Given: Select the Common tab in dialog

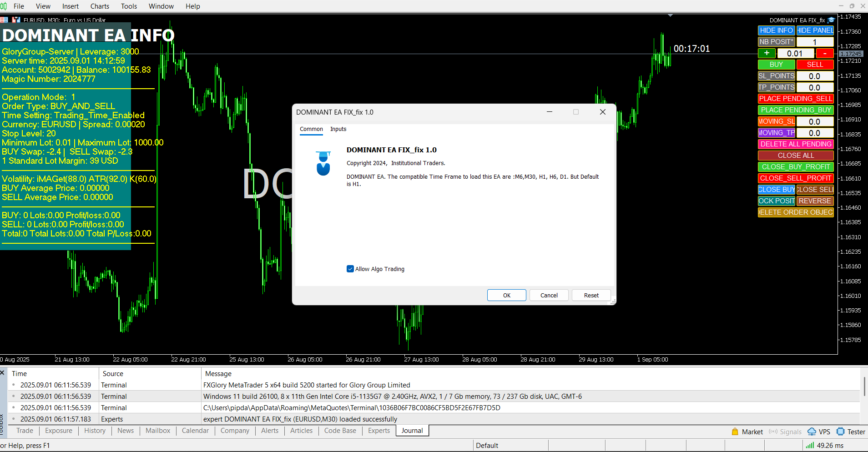Looking at the screenshot, I should click(311, 129).
